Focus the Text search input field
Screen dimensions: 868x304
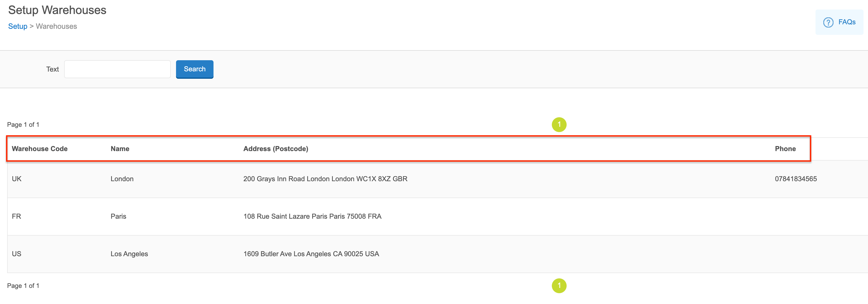[x=117, y=69]
